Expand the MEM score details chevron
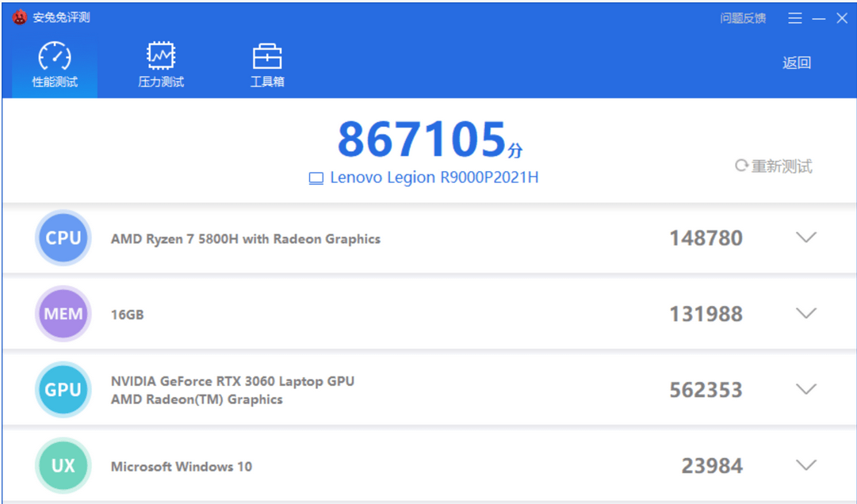Image resolution: width=857 pixels, height=504 pixels. click(806, 314)
